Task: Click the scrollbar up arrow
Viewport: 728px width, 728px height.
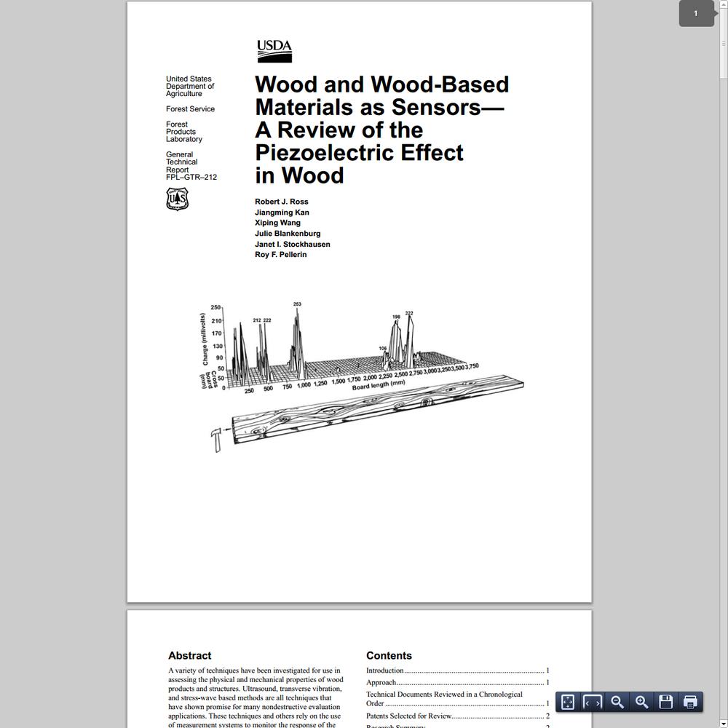Action: click(x=724, y=3)
